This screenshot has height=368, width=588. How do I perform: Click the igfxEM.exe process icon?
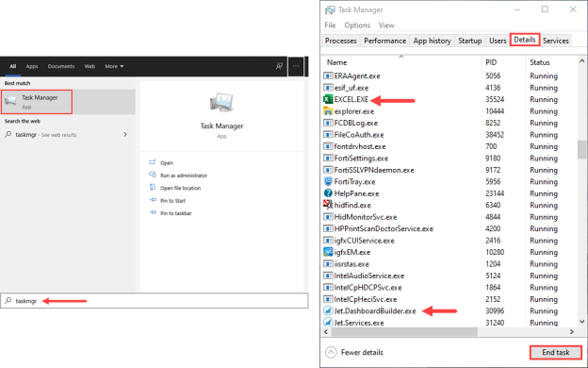click(328, 252)
